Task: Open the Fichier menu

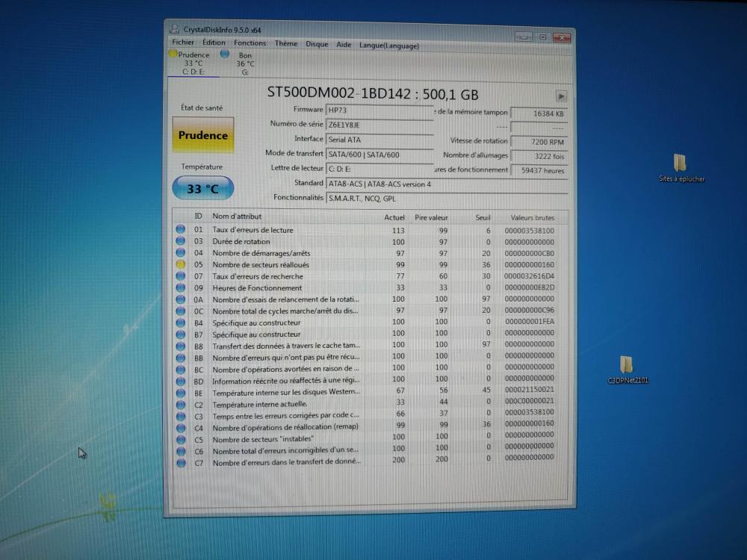Action: point(183,43)
